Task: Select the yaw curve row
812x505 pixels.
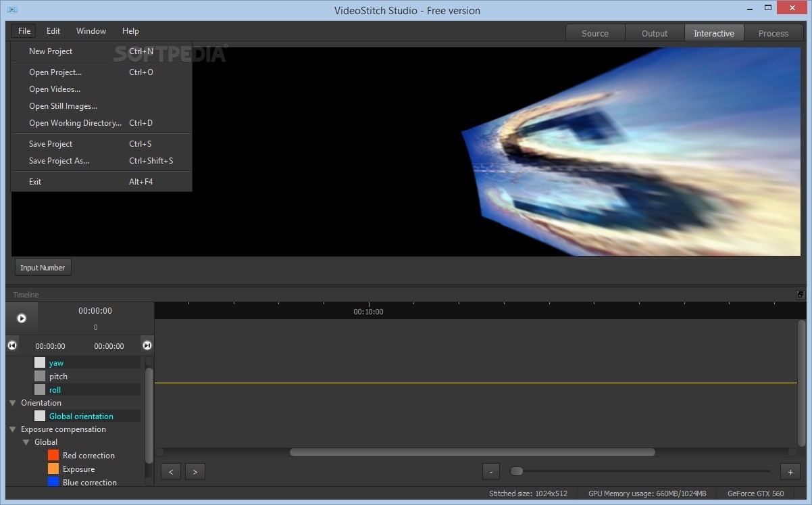Action: [x=86, y=363]
